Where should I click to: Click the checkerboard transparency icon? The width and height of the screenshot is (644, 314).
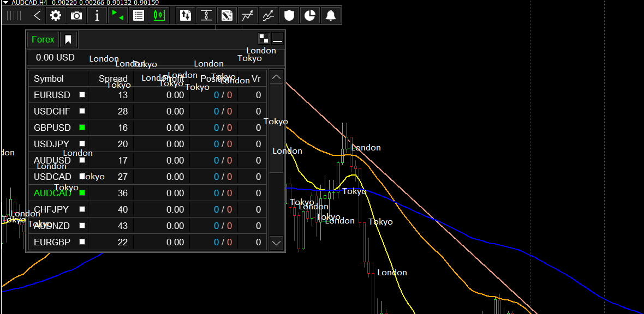pyautogui.click(x=264, y=39)
